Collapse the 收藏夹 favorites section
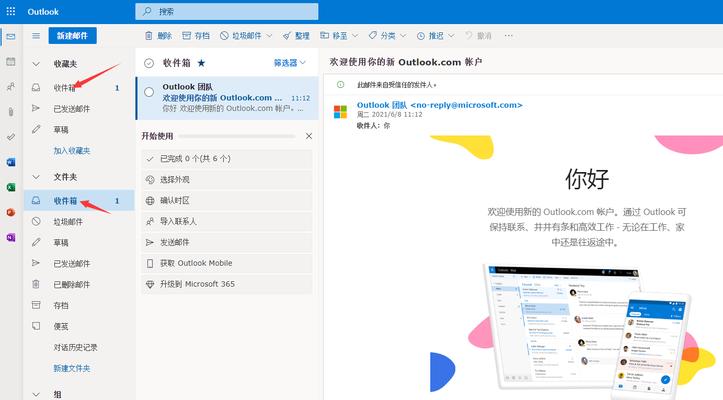 pyautogui.click(x=36, y=64)
